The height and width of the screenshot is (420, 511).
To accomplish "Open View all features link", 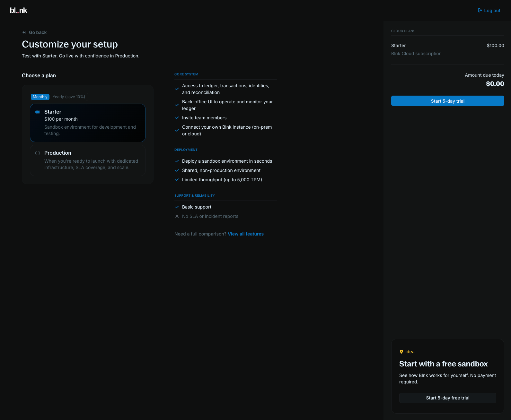I will (x=246, y=234).
